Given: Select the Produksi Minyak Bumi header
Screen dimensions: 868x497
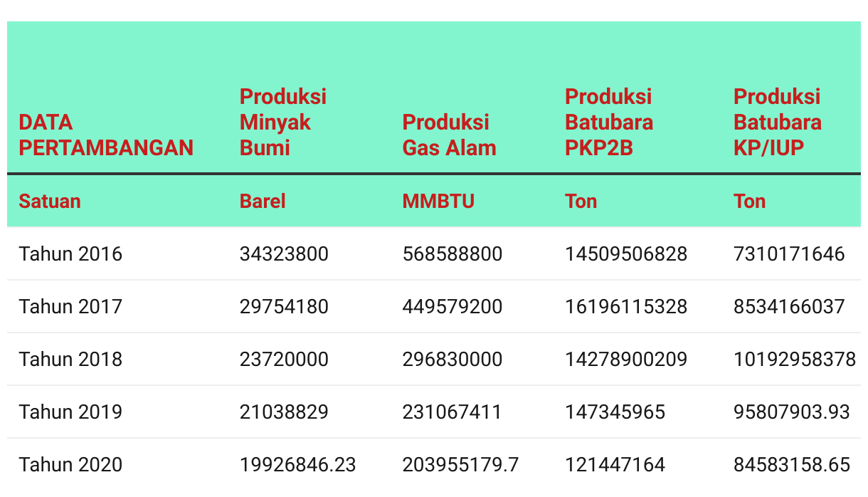Looking at the screenshot, I should (x=283, y=122).
